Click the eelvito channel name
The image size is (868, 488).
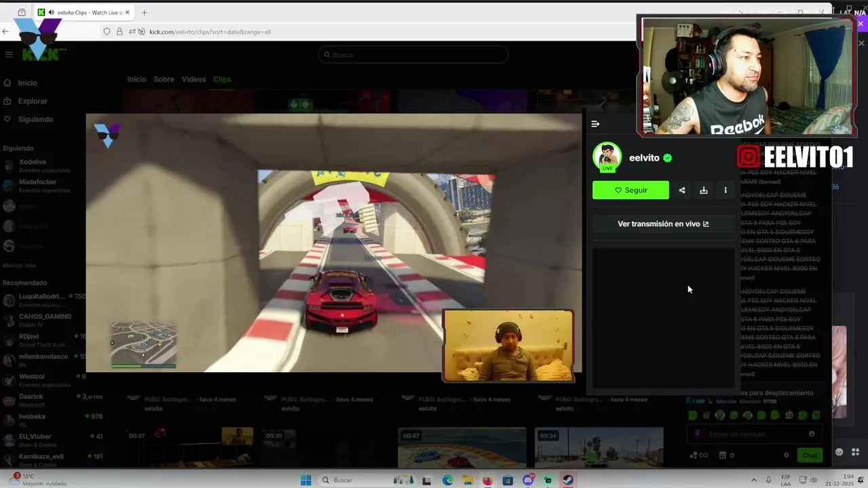pyautogui.click(x=644, y=158)
